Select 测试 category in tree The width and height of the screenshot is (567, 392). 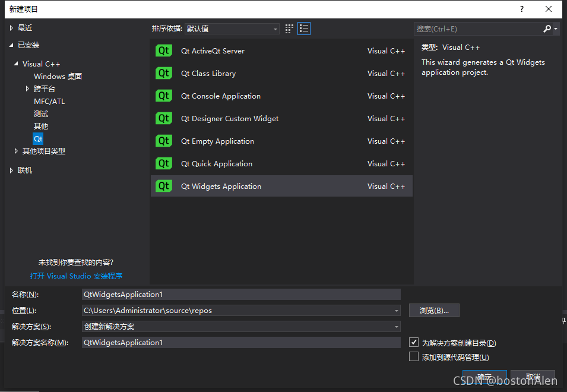pyautogui.click(x=41, y=114)
